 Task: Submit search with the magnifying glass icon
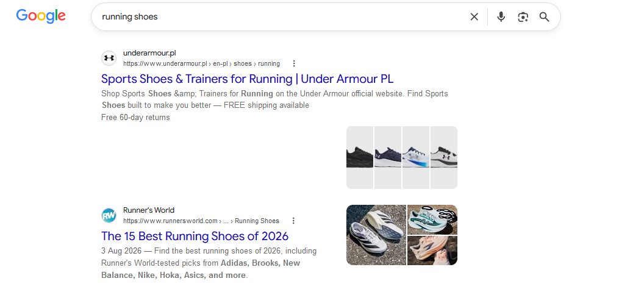pos(544,17)
